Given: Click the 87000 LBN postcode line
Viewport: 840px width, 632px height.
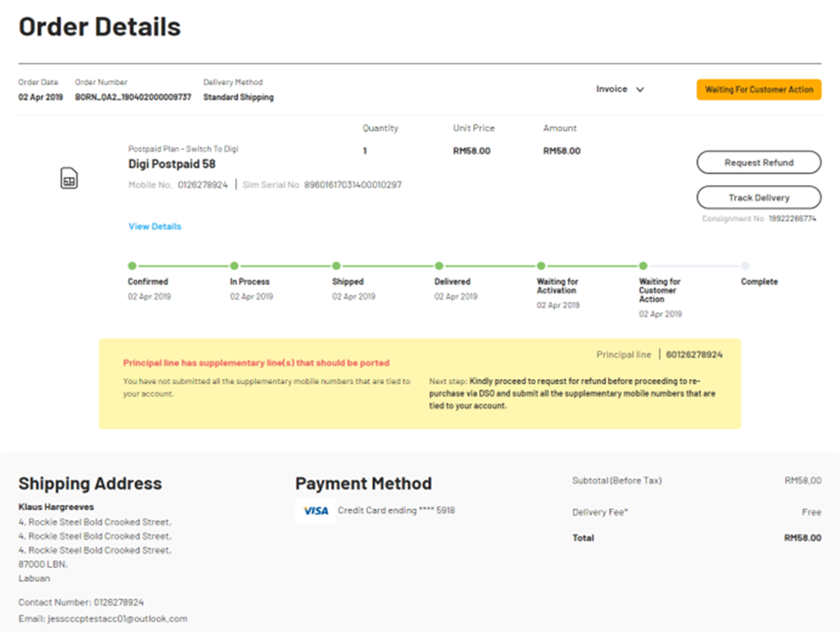Looking at the screenshot, I should 43,564.
